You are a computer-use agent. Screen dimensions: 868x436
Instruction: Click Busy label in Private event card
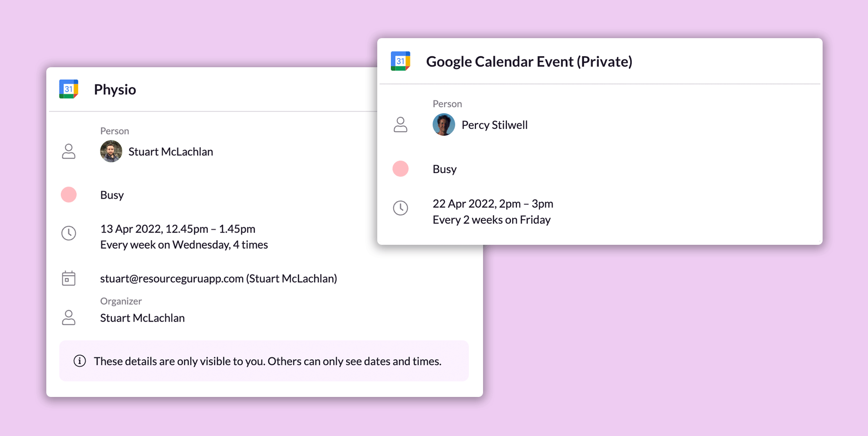pyautogui.click(x=444, y=169)
